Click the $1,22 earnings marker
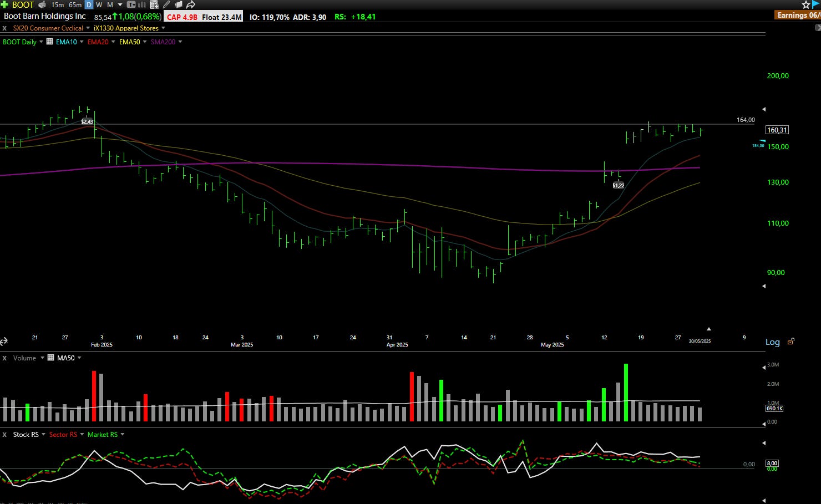Viewport: 821px width, 504px height. (619, 185)
